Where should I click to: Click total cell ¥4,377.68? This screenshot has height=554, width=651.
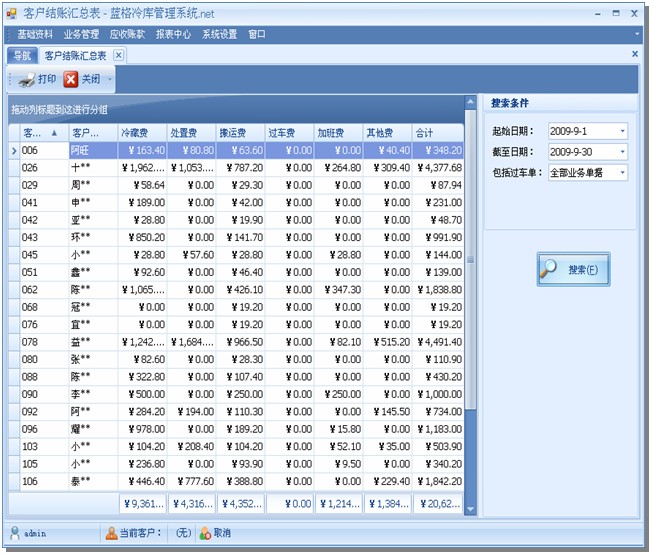click(438, 168)
